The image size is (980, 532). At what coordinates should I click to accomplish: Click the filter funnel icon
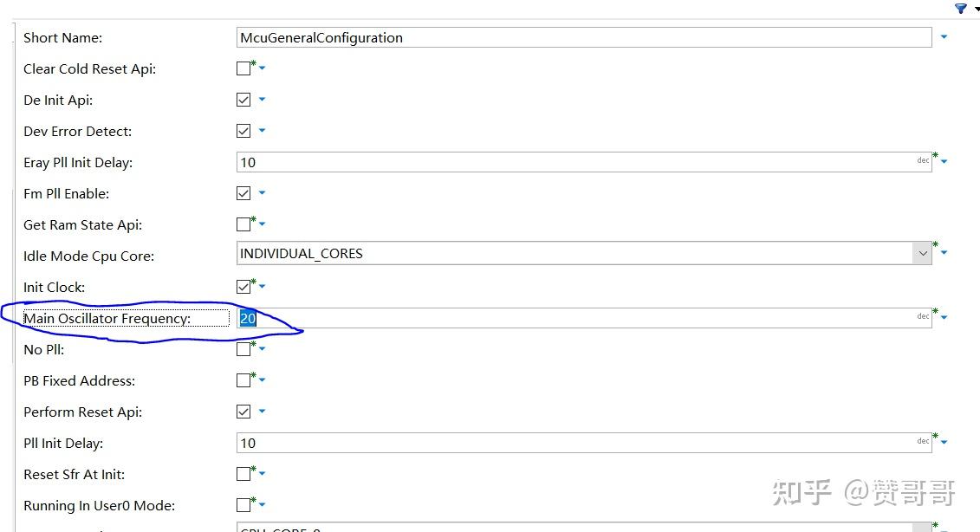coord(960,9)
